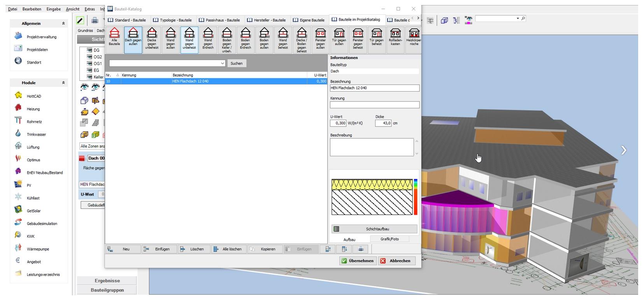
Task: Expand the Bauteilgruppen section
Action: [x=107, y=290]
